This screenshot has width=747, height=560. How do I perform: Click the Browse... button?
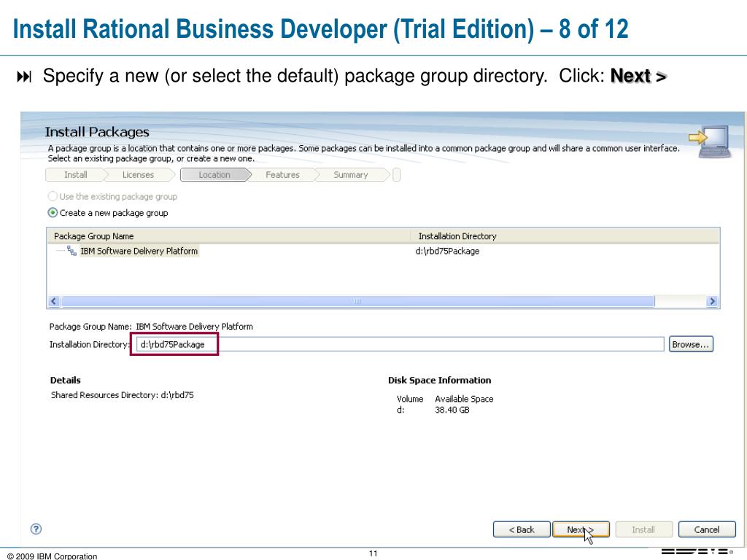pyautogui.click(x=691, y=344)
